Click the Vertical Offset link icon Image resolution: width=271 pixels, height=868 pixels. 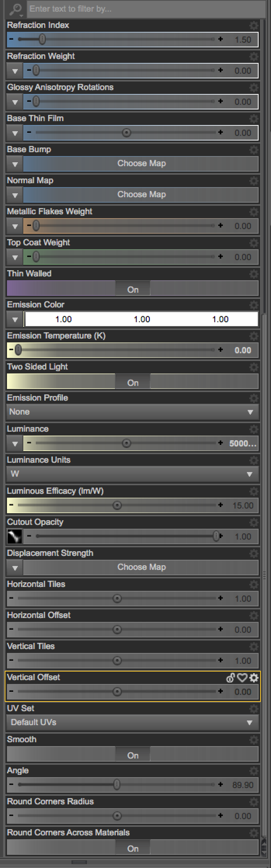coord(231,678)
